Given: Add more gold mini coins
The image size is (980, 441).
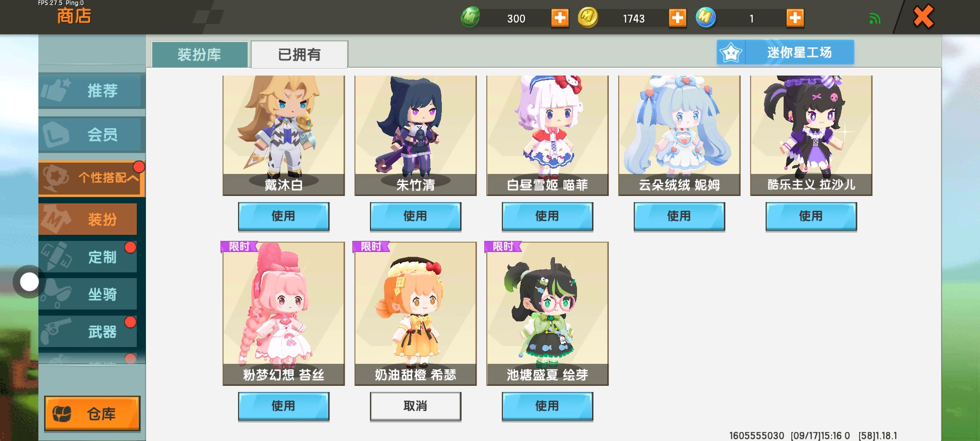Looking at the screenshot, I should (677, 18).
